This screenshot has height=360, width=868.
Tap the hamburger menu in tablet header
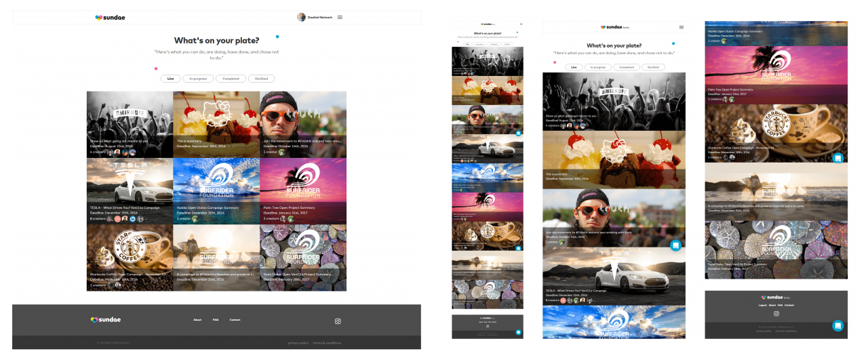[682, 27]
